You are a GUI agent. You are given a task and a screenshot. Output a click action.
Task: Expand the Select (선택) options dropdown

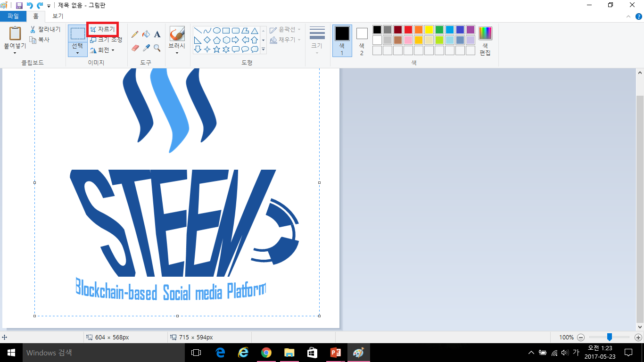pyautogui.click(x=77, y=53)
